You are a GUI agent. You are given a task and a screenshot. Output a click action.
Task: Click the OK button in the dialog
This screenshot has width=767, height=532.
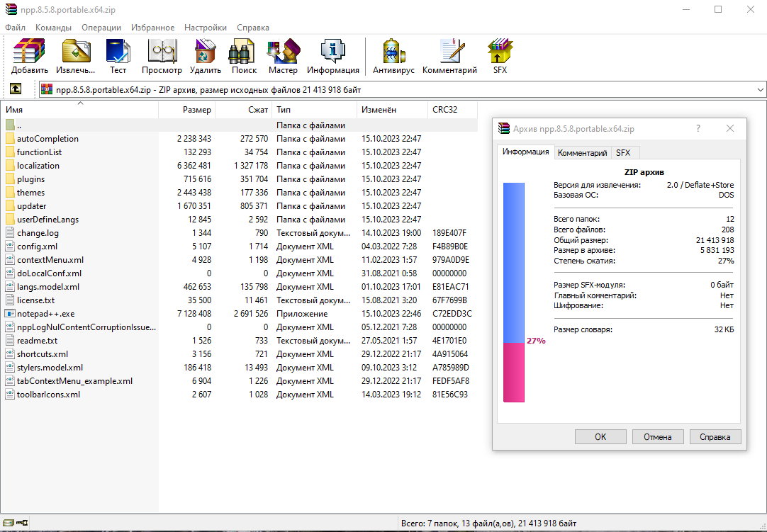(x=600, y=436)
